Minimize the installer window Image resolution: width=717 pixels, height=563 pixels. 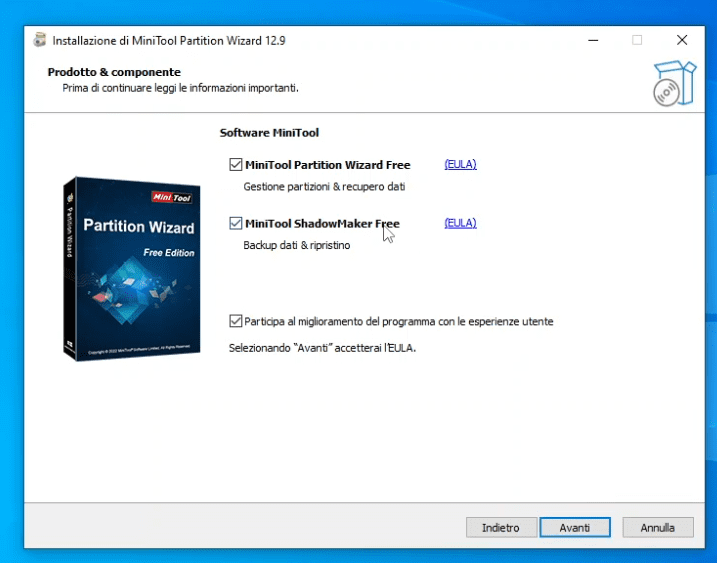pyautogui.click(x=591, y=41)
